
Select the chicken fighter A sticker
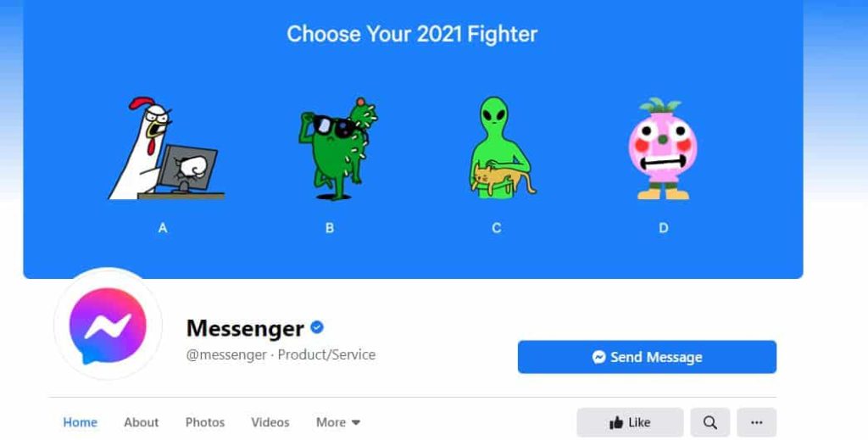[165, 148]
